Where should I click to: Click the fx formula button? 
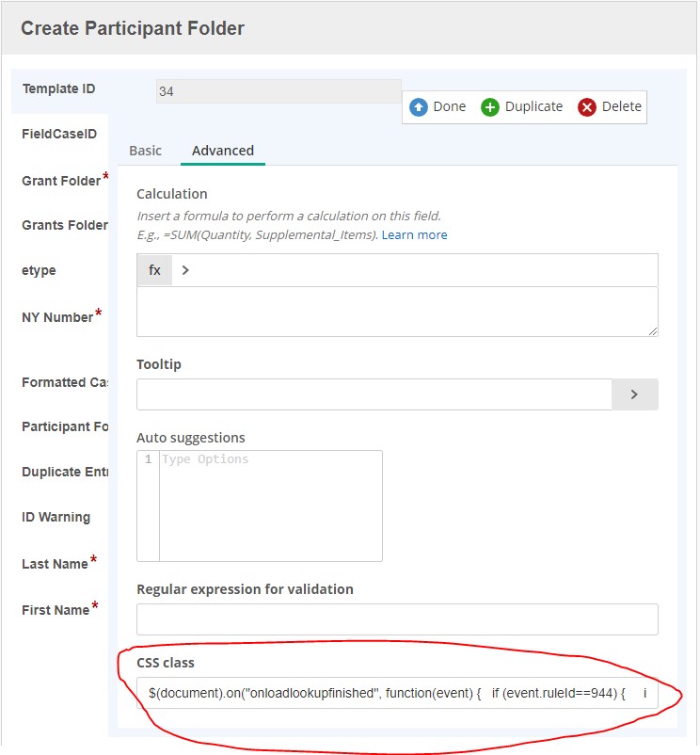pos(154,270)
